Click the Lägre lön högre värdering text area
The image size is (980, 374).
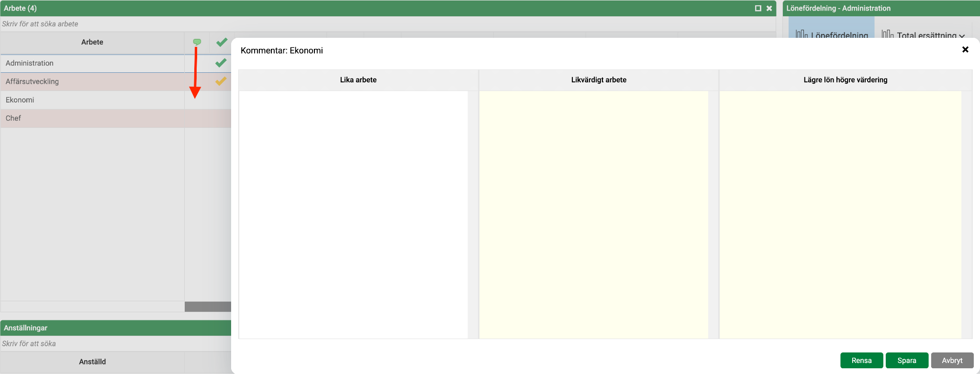[840, 215]
